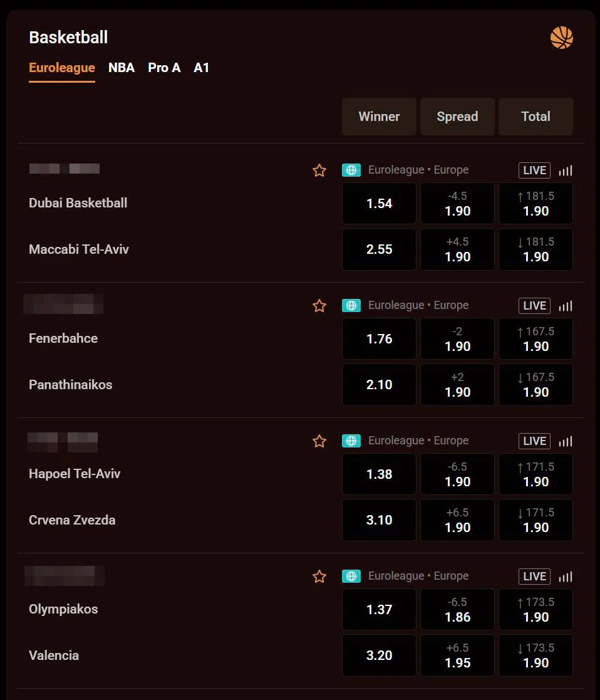Open Fenerbahce team name
The height and width of the screenshot is (700, 600).
[x=63, y=338]
